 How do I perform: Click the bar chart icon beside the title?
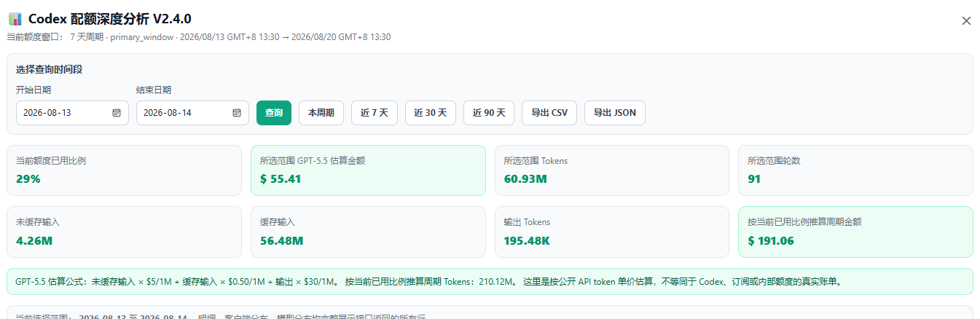(x=15, y=19)
